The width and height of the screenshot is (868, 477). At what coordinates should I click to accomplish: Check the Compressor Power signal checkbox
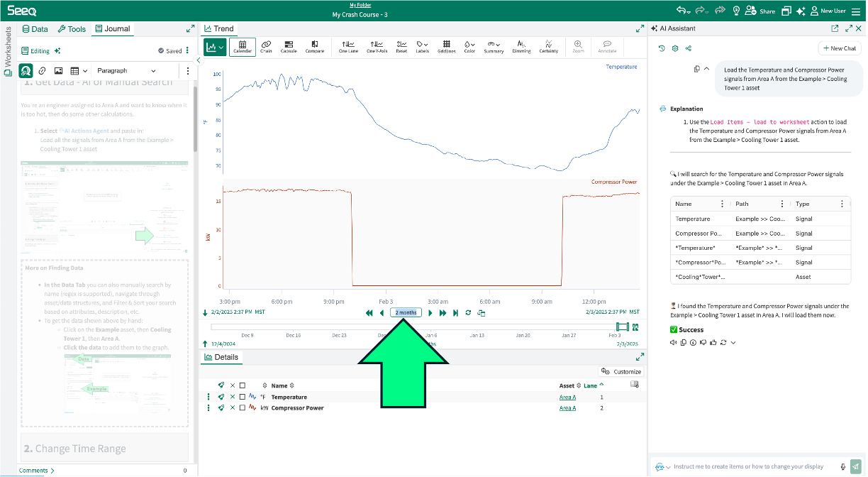[243, 408]
